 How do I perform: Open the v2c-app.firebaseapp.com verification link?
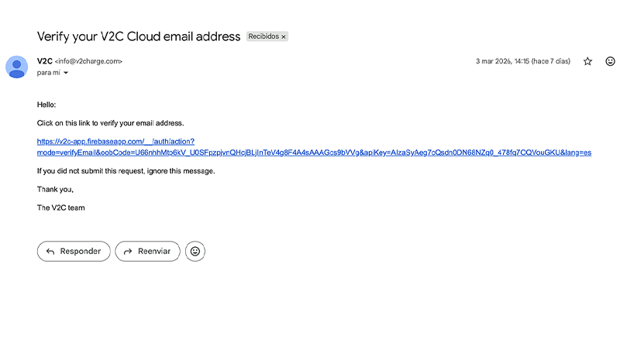coord(120,141)
